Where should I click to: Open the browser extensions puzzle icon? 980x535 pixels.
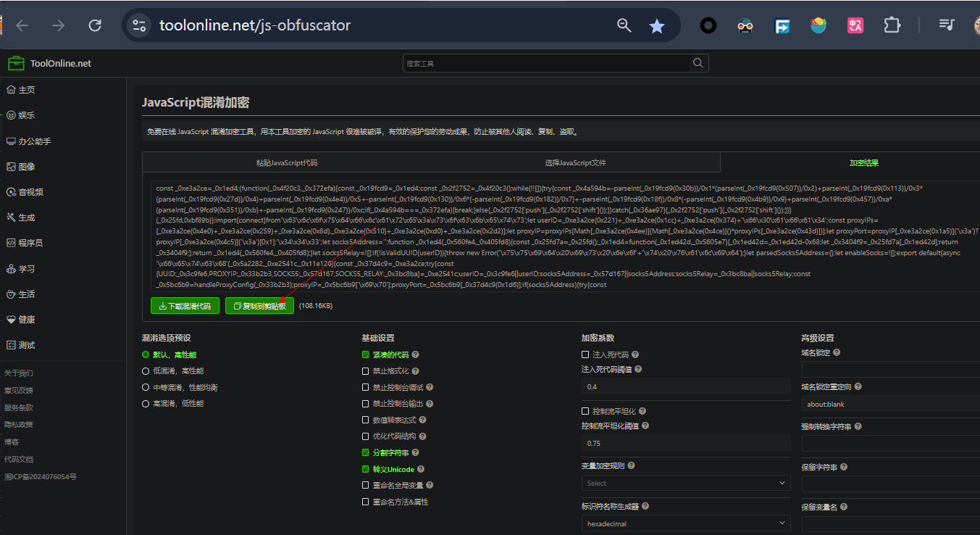tap(892, 25)
